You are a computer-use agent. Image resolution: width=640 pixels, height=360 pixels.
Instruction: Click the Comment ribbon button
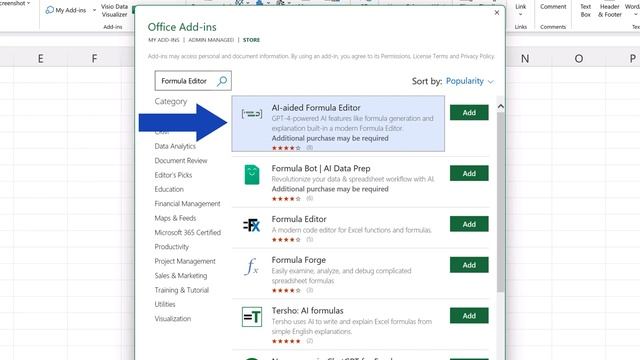pos(553,7)
